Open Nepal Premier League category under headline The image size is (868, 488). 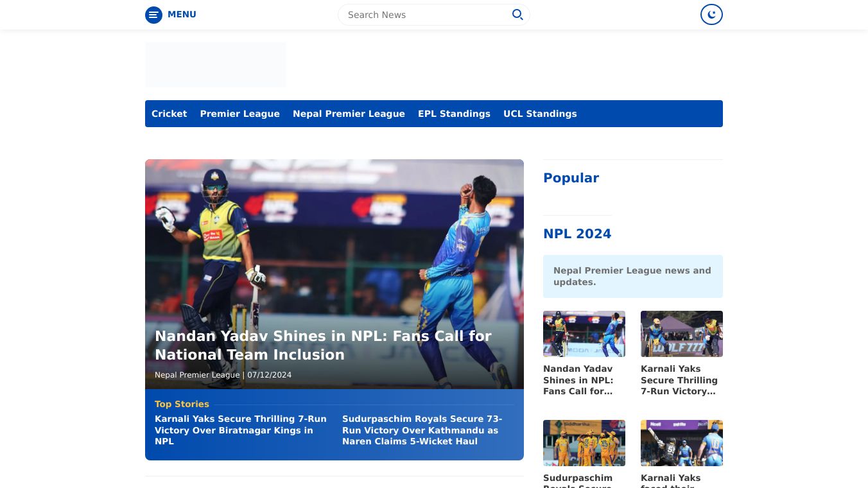tap(197, 375)
